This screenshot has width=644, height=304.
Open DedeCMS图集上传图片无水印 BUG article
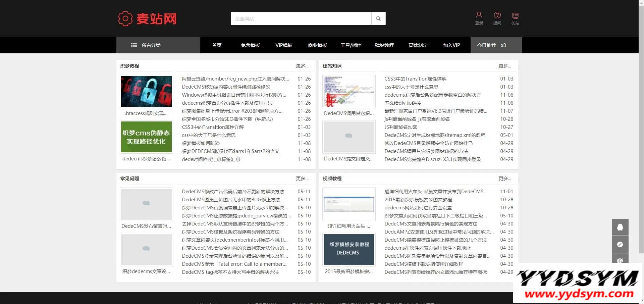click(x=231, y=200)
